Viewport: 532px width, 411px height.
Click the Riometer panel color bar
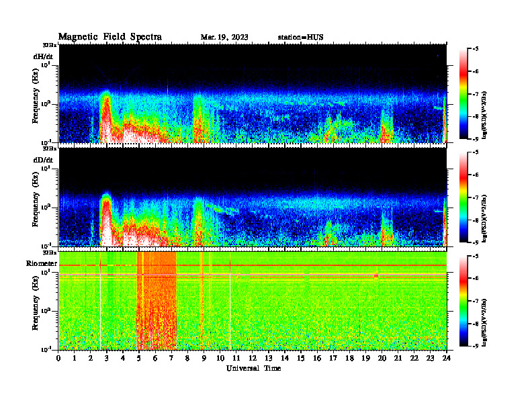point(463,301)
